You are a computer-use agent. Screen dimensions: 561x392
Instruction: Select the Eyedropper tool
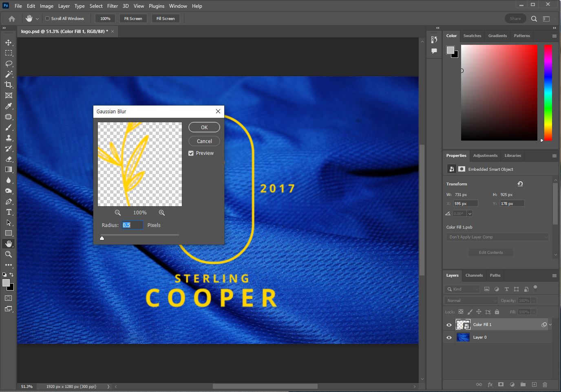(9, 106)
